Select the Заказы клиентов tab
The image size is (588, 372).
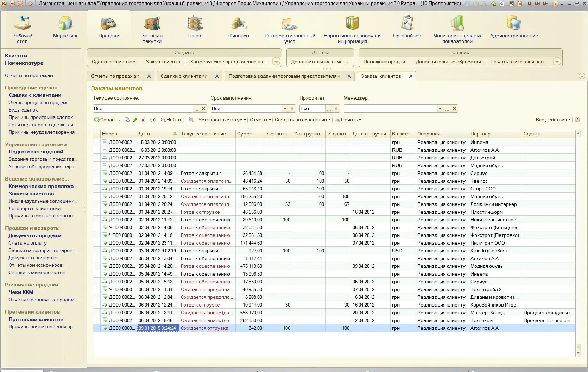[x=381, y=76]
